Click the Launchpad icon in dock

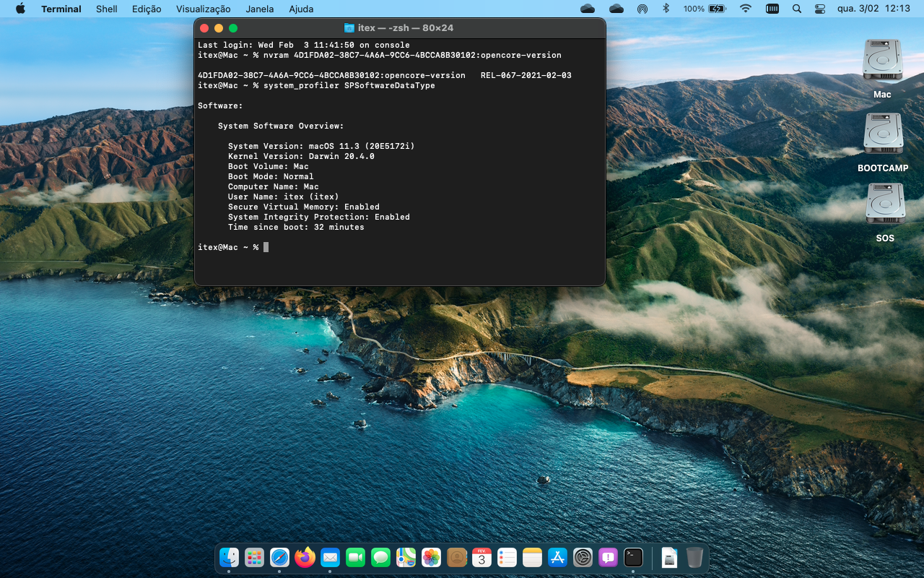click(254, 557)
